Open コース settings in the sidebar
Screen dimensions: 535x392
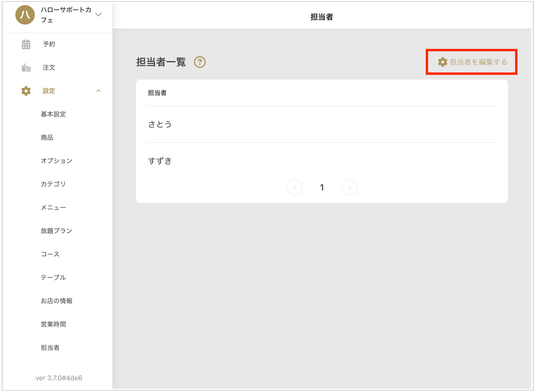click(x=50, y=254)
